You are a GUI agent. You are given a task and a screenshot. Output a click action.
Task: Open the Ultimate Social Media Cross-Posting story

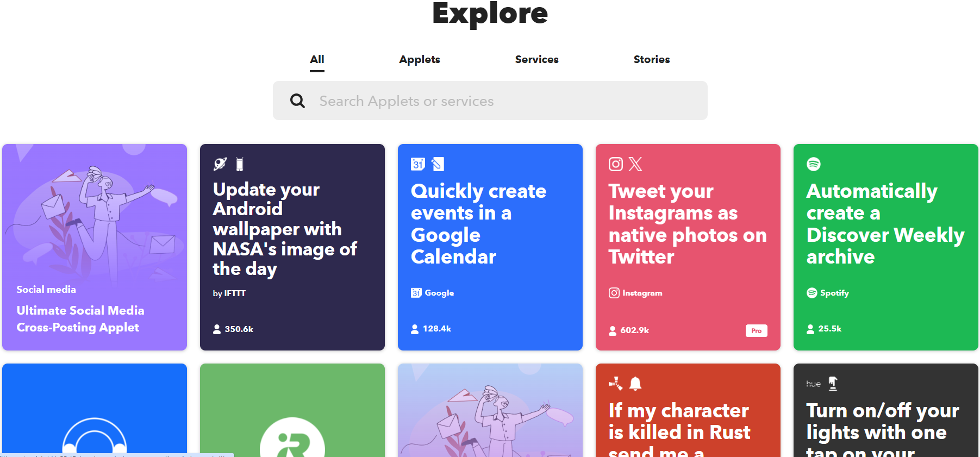click(x=80, y=318)
